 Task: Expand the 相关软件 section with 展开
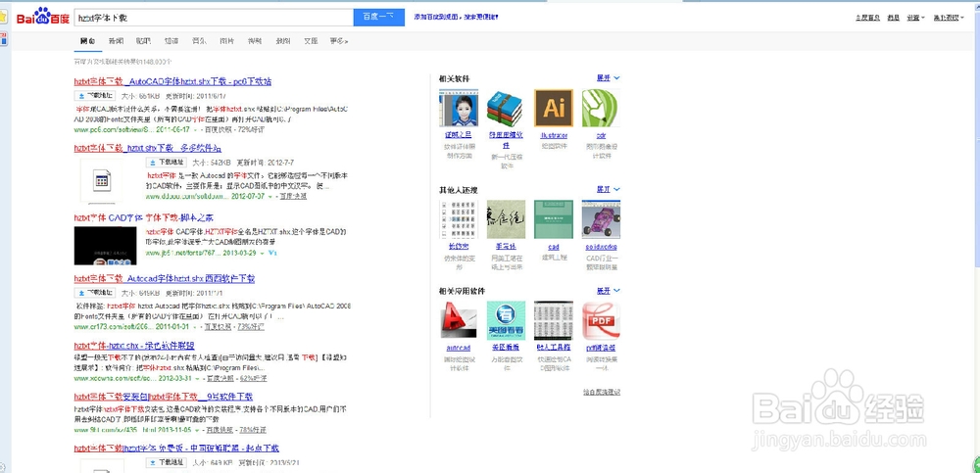coord(608,78)
